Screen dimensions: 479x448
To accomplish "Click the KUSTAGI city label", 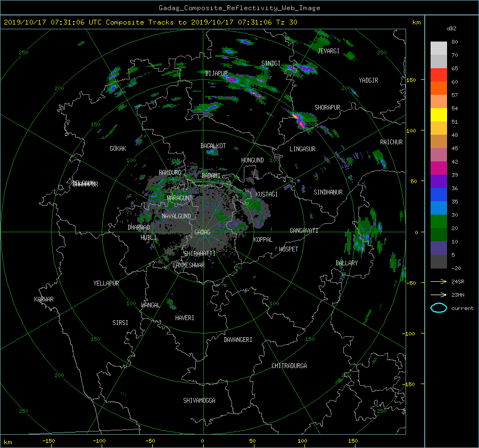I will point(267,194).
